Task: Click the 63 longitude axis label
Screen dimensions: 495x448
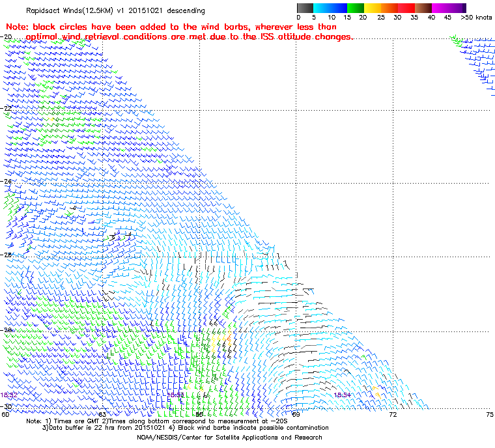Action: 102,414
